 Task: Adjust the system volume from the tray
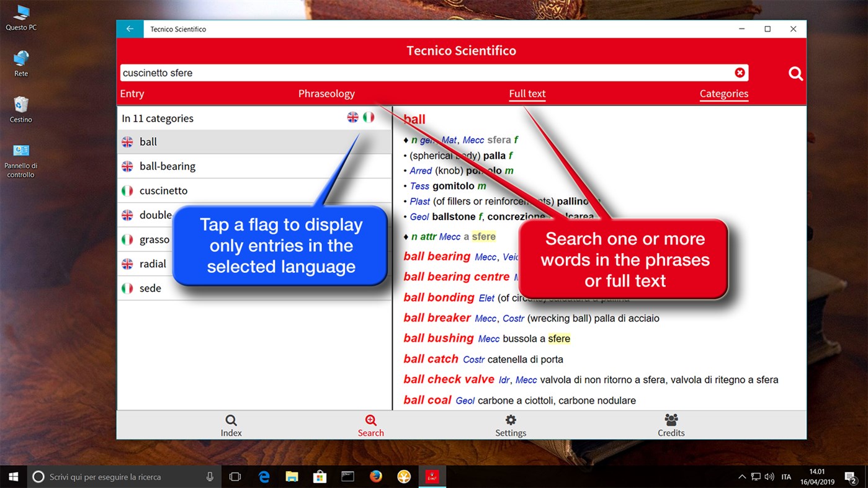pos(769,476)
